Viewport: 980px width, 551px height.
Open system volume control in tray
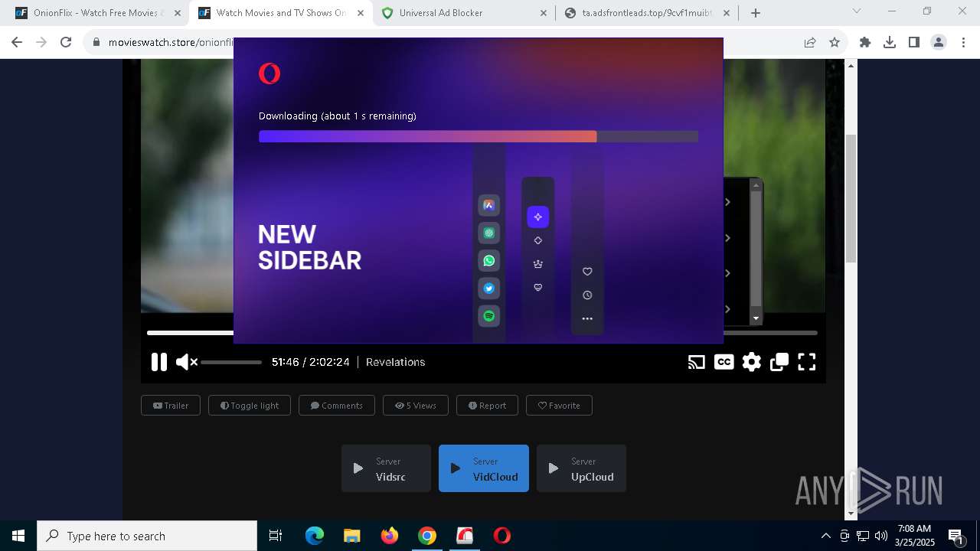click(x=881, y=536)
